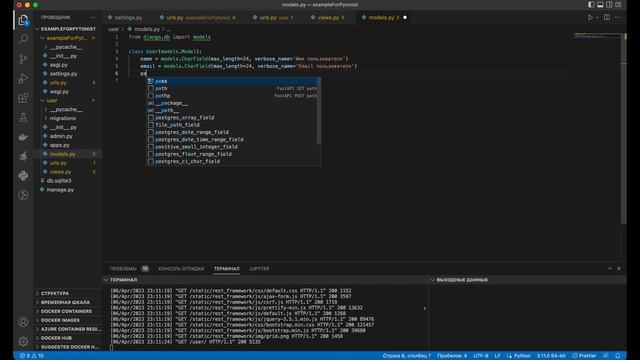Open manage.py in the Explorer tree
Screen dimensions: 640x360
tap(68, 190)
